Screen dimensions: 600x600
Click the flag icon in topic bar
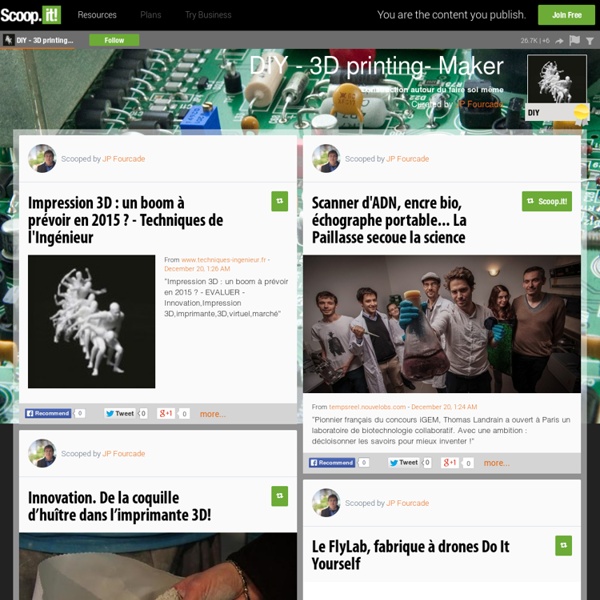point(574,40)
